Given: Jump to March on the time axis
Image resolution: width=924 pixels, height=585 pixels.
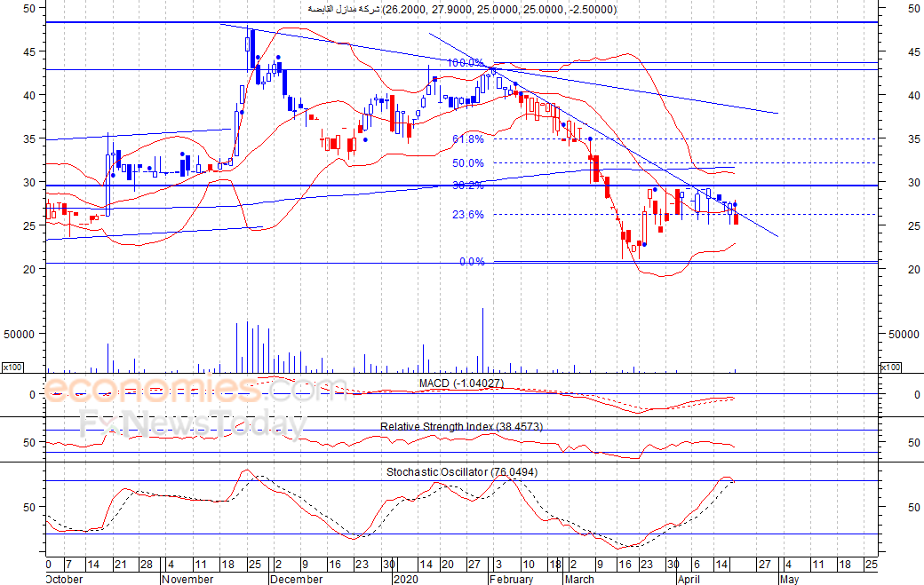Looking at the screenshot, I should (x=579, y=579).
